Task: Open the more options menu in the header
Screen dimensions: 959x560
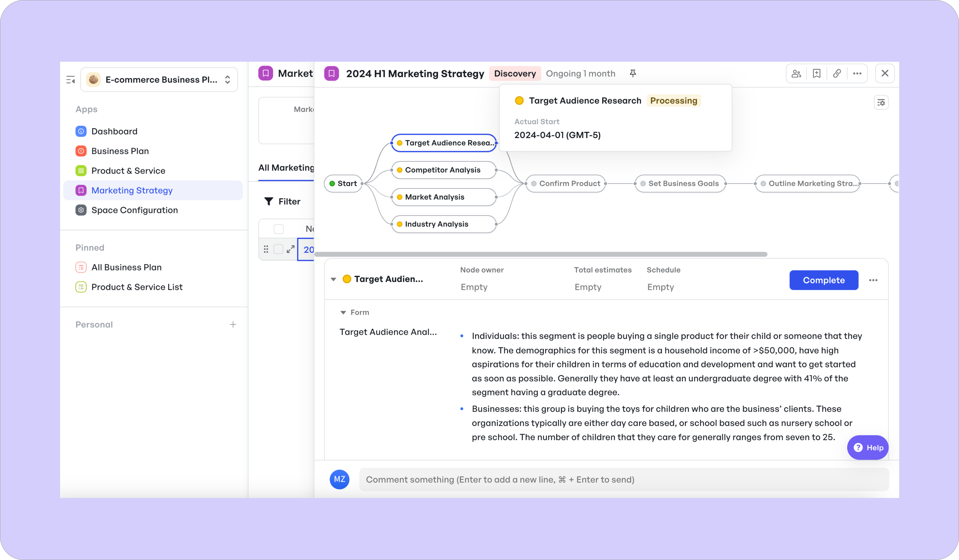Action: point(857,73)
